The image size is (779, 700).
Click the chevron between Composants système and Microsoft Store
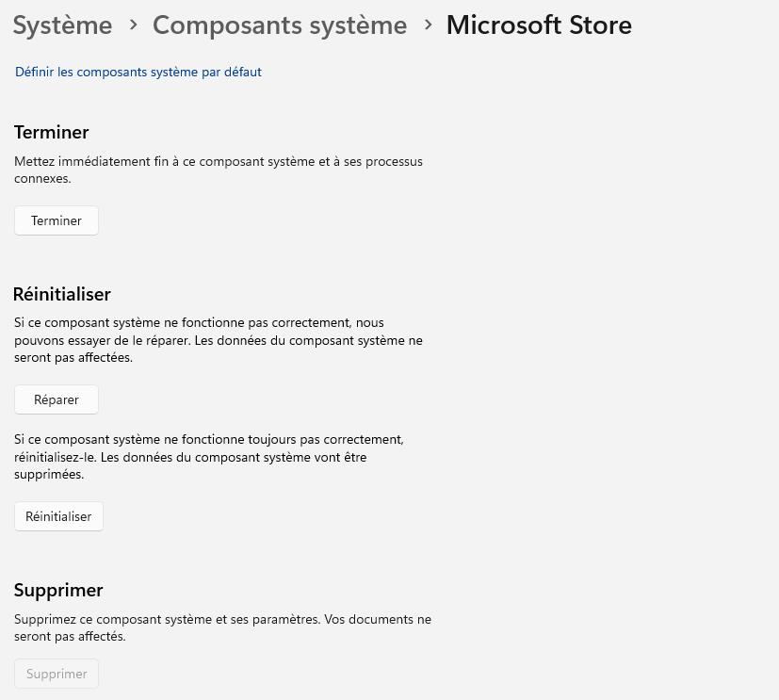428,27
